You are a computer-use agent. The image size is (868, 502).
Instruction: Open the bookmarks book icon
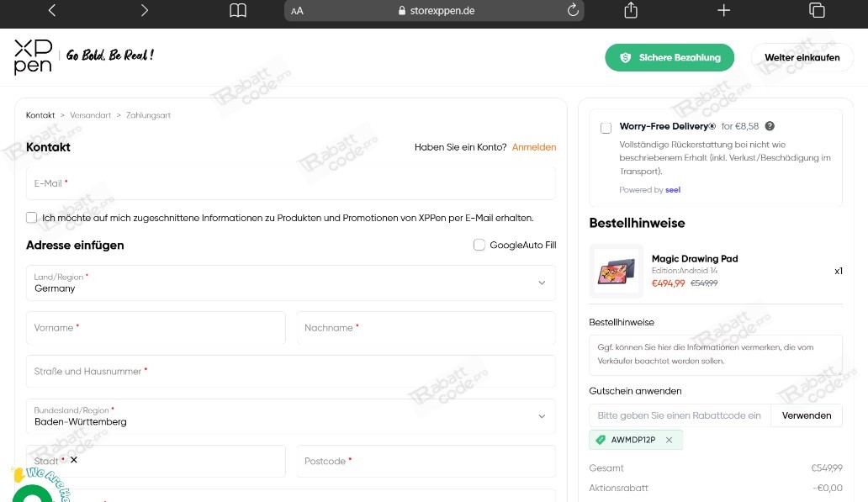click(x=238, y=10)
